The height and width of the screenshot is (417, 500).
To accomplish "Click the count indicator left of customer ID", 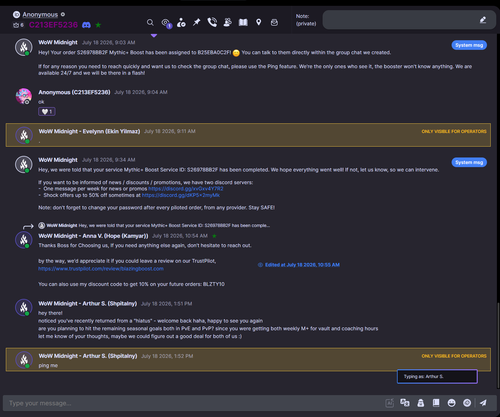I will pos(18,25).
